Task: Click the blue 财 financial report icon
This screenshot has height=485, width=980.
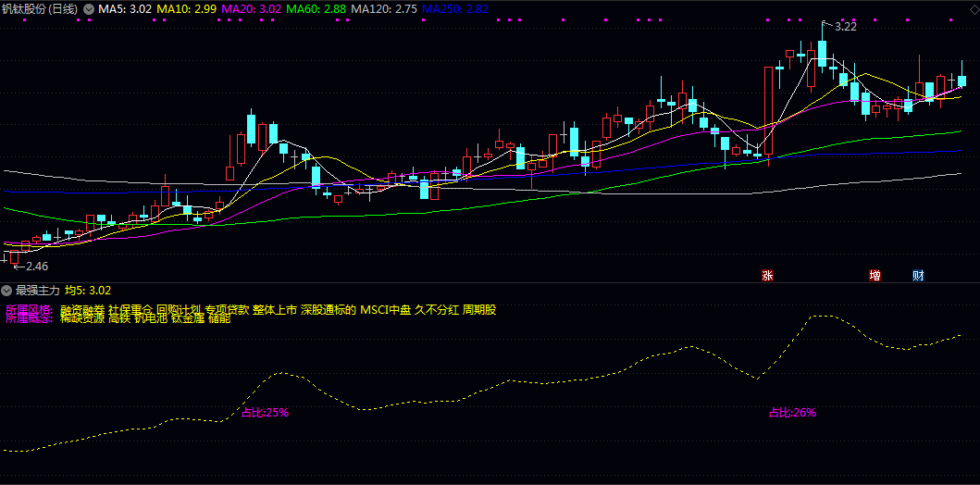Action: pos(917,275)
